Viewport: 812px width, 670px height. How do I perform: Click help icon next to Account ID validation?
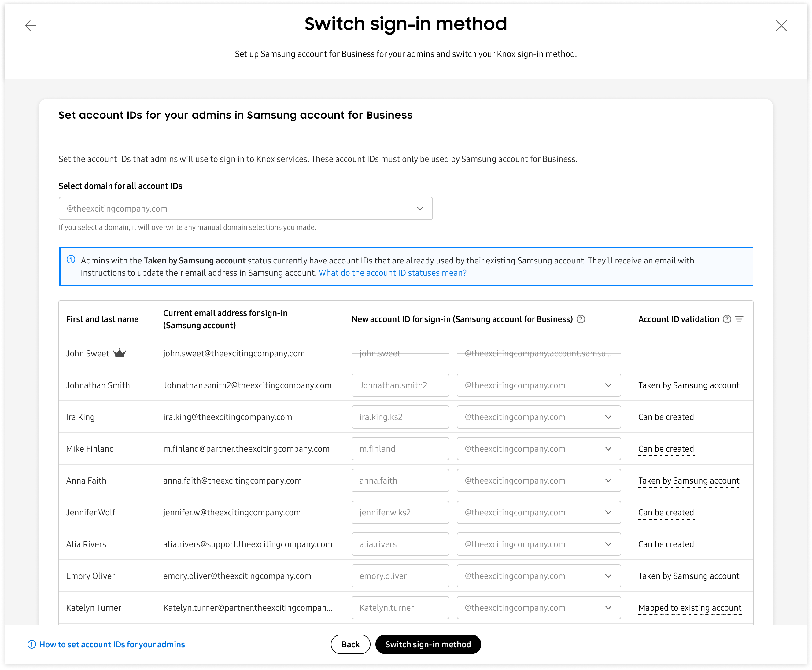(x=727, y=319)
